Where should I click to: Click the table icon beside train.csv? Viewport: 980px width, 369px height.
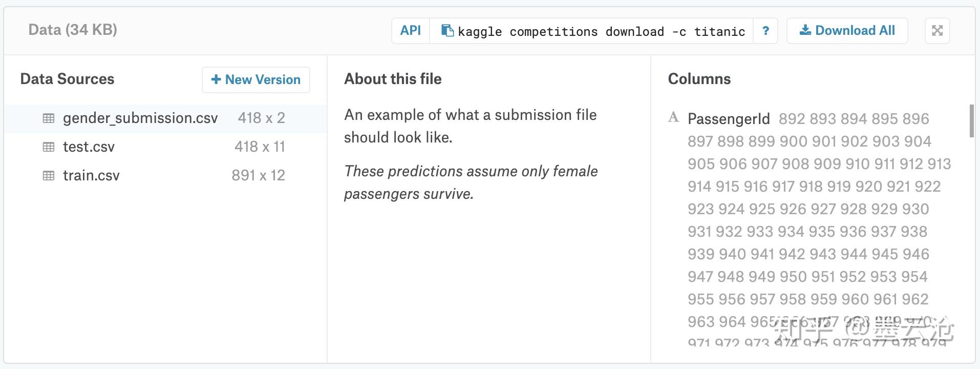click(x=49, y=175)
